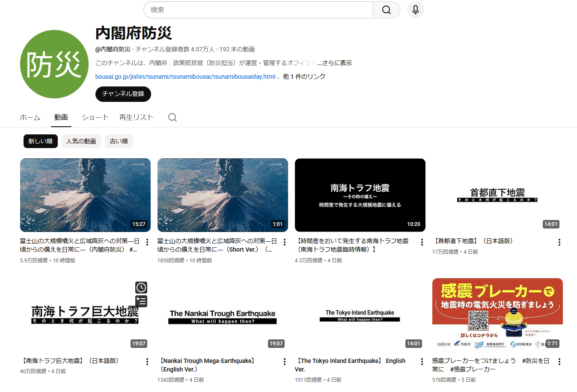Click Watch Later clock icon on thumbnail

(141, 288)
